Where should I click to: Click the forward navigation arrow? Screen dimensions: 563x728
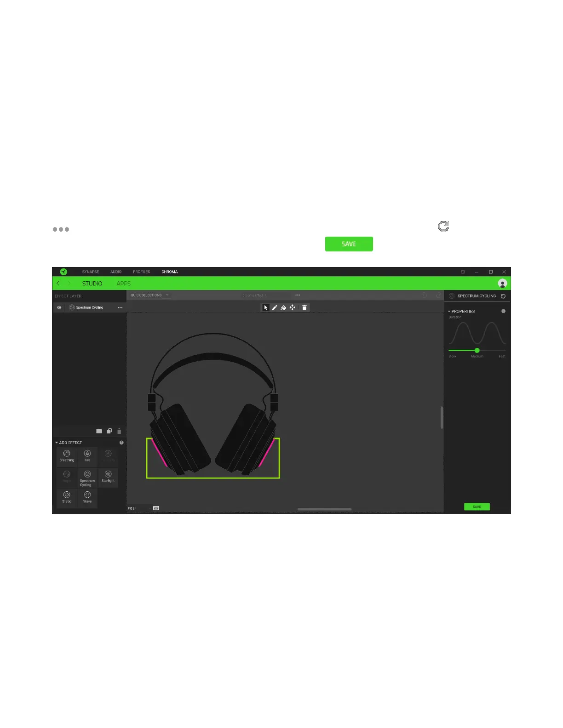pos(69,283)
